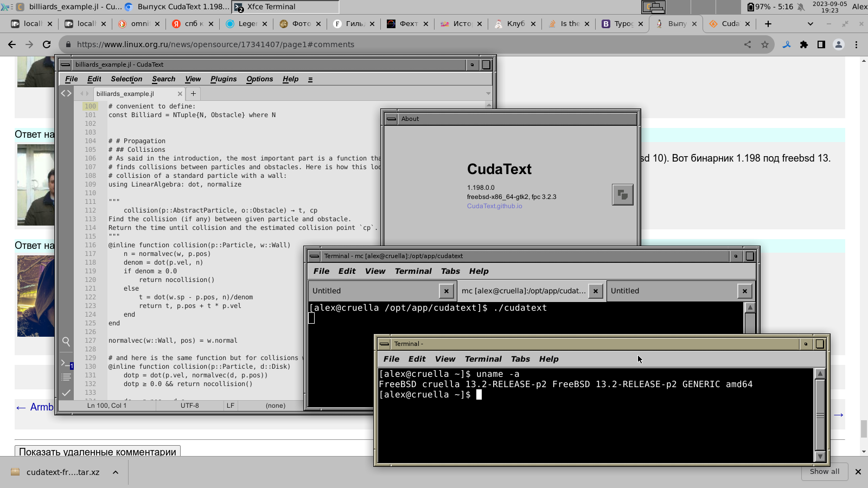Screen dimensions: 868x488
Task: Toggle CudaText code tree sidebar icon
Action: [66, 93]
